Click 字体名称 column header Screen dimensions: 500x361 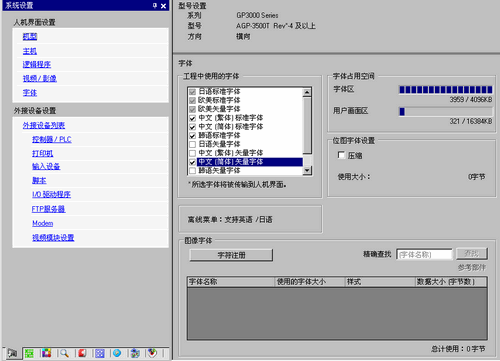(x=231, y=282)
